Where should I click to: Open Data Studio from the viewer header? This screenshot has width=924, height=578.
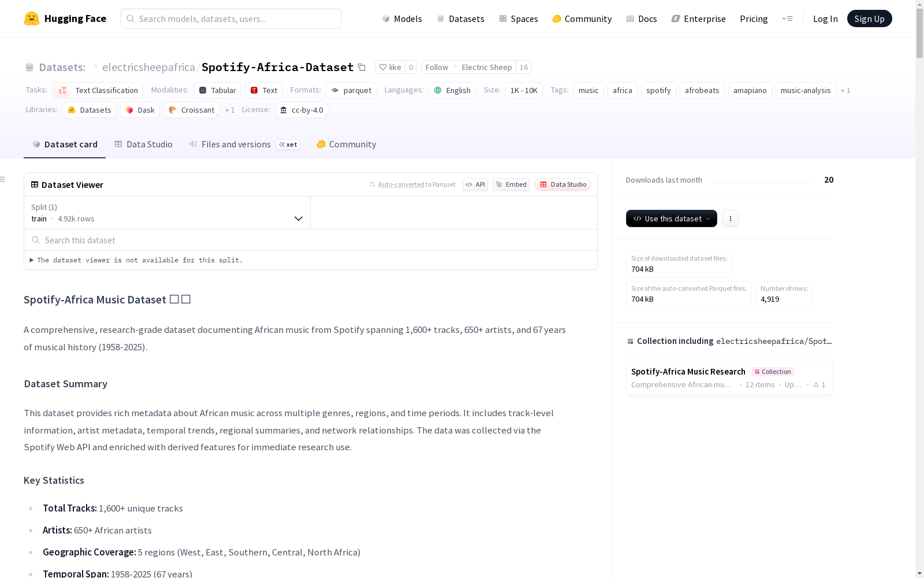point(563,184)
